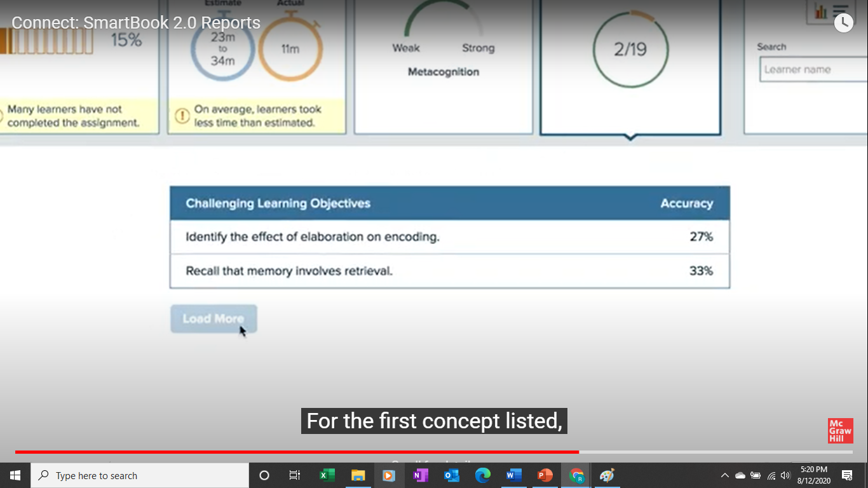
Task: Click the Accuracy column header
Action: pyautogui.click(x=686, y=203)
